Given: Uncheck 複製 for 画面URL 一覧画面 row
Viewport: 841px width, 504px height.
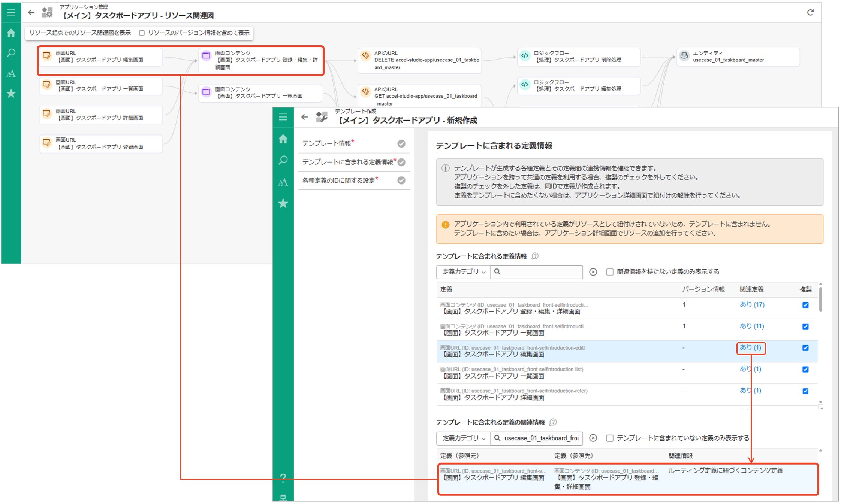Looking at the screenshot, I should (805, 369).
